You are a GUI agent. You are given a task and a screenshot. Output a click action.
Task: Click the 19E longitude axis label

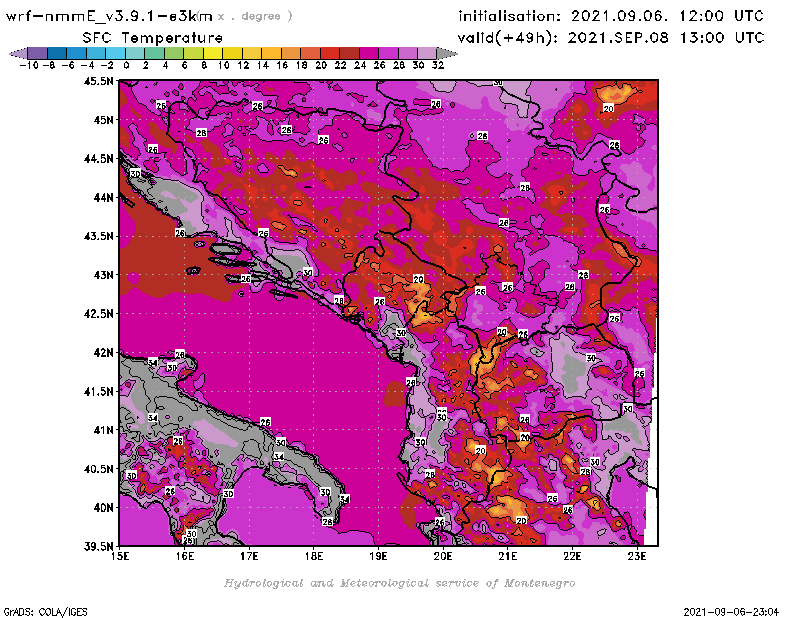point(378,555)
